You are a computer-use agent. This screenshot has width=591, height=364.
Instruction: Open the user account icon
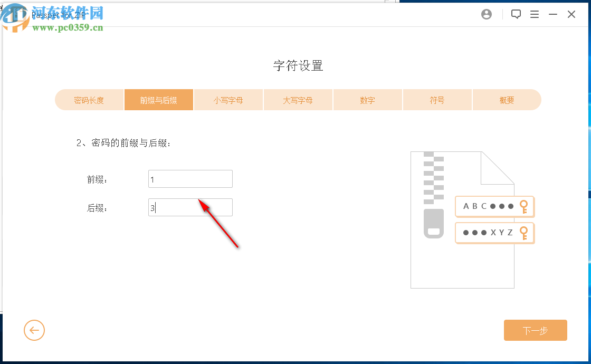pos(486,14)
